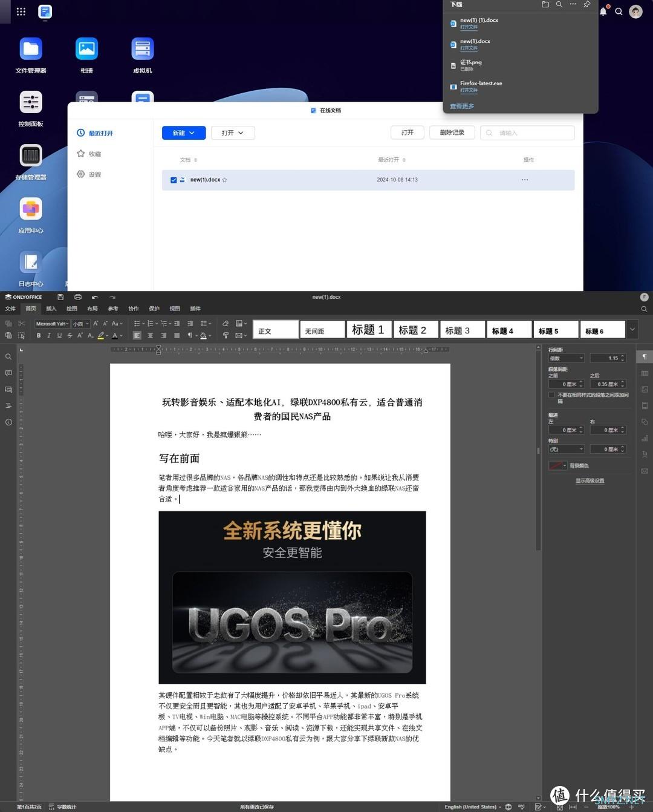Undo the last action in ONLYOFFICE

pos(95,297)
